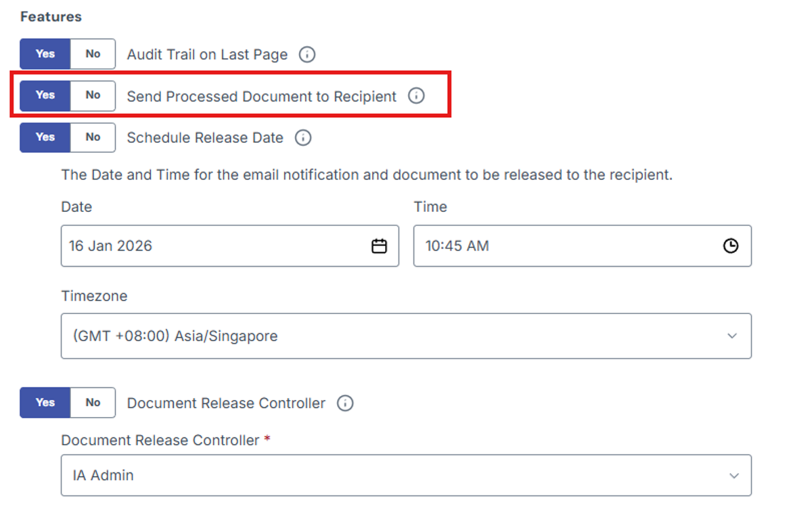Open the IA Admin controller selection box
Viewport: 812px width, 509px height.
click(406, 475)
